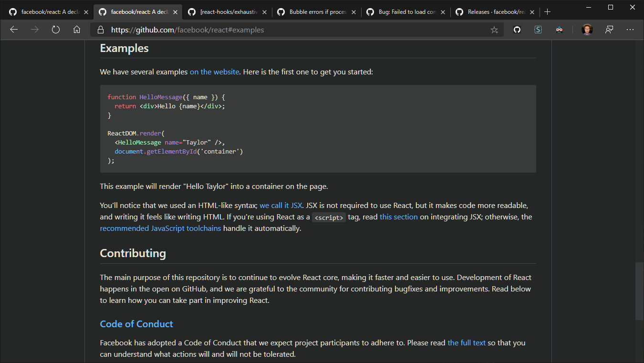
Task: Click the GitHub octocat extension icon
Action: (x=517, y=29)
